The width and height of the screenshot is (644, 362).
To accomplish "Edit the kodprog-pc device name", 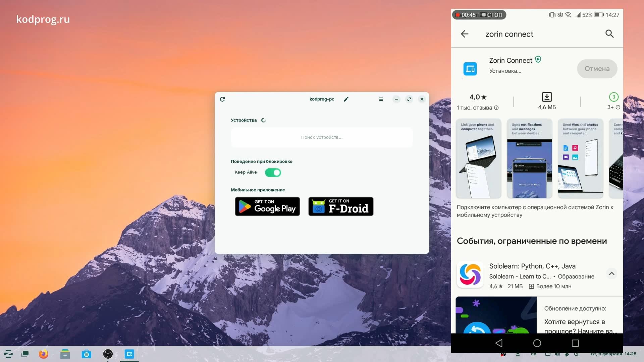I will coord(346,99).
